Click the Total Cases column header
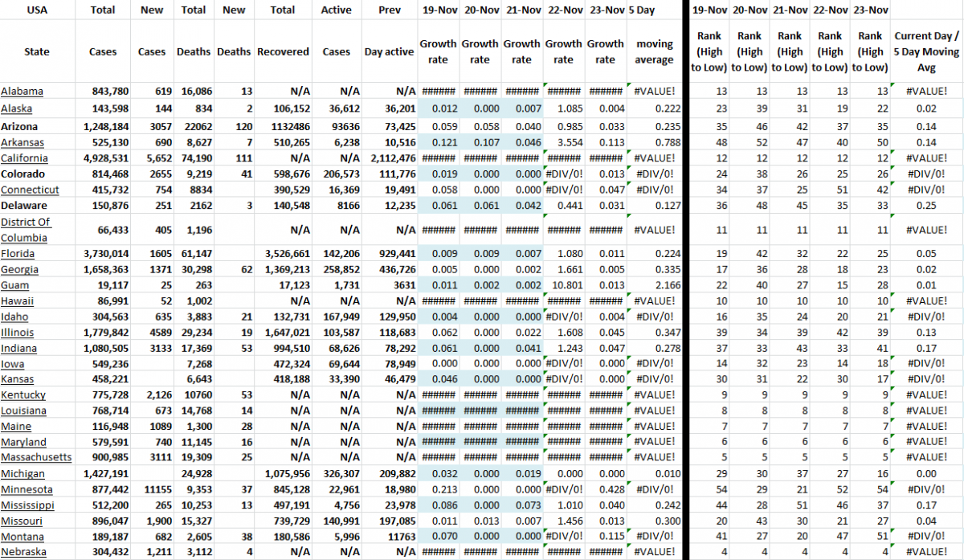The height and width of the screenshot is (560, 964). point(103,32)
